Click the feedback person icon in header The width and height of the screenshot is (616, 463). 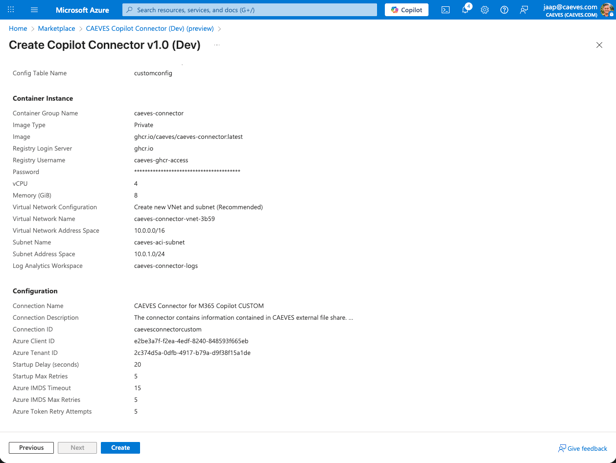click(524, 10)
